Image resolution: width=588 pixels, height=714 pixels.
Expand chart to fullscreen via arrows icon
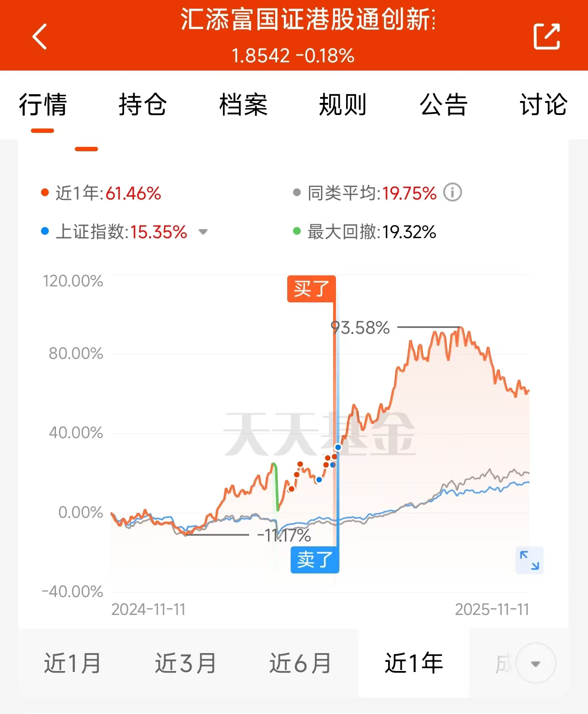[x=530, y=560]
